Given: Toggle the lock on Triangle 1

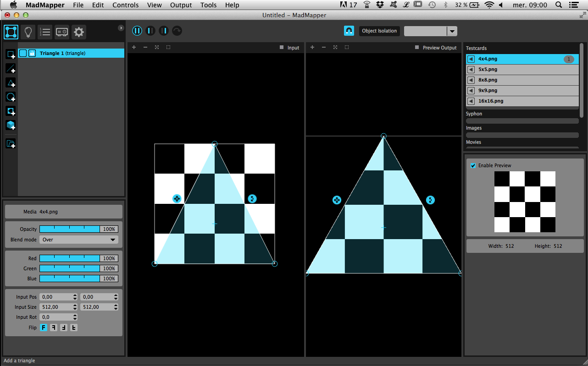Looking at the screenshot, I should (32, 53).
